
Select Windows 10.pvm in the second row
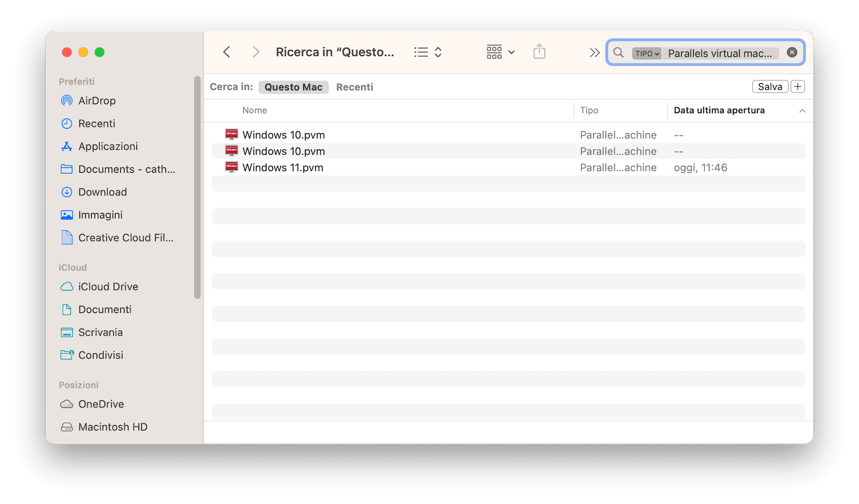(x=508, y=151)
